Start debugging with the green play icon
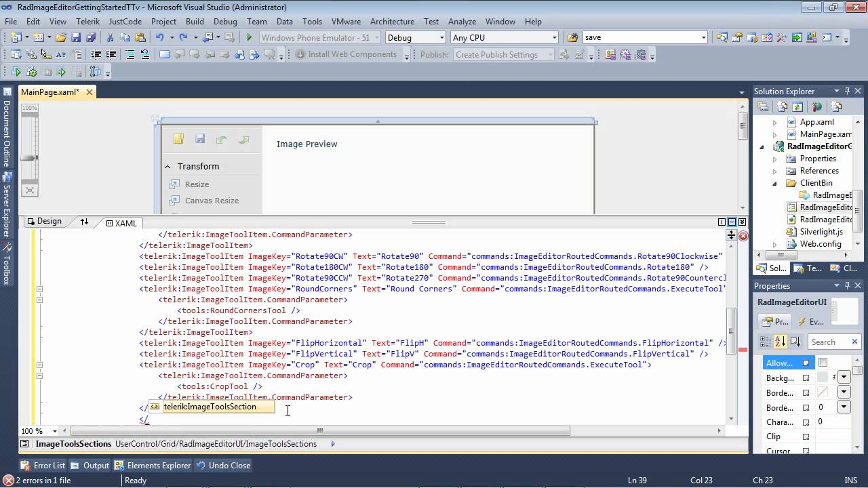868x488 pixels. (249, 38)
